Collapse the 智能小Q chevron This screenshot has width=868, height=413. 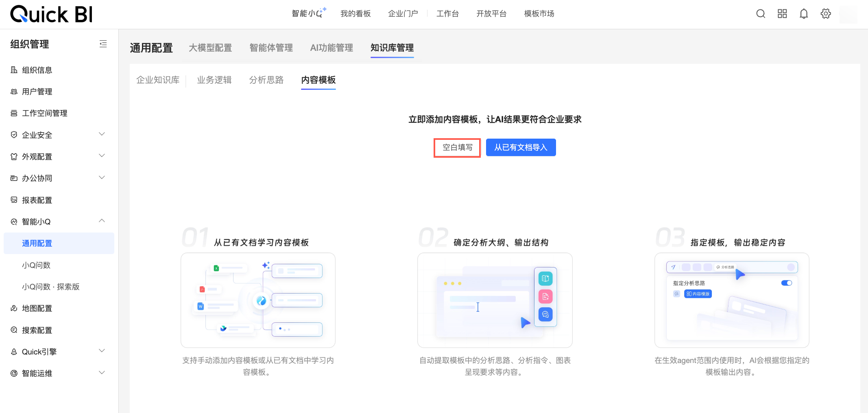(102, 221)
